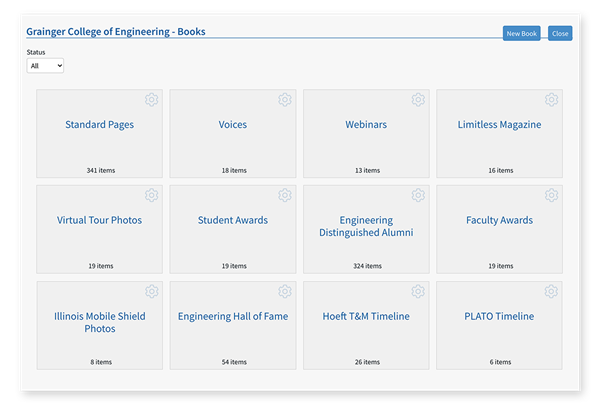Open settings gear on Voices card
Viewport: 600px width, 405px height.
tap(285, 100)
